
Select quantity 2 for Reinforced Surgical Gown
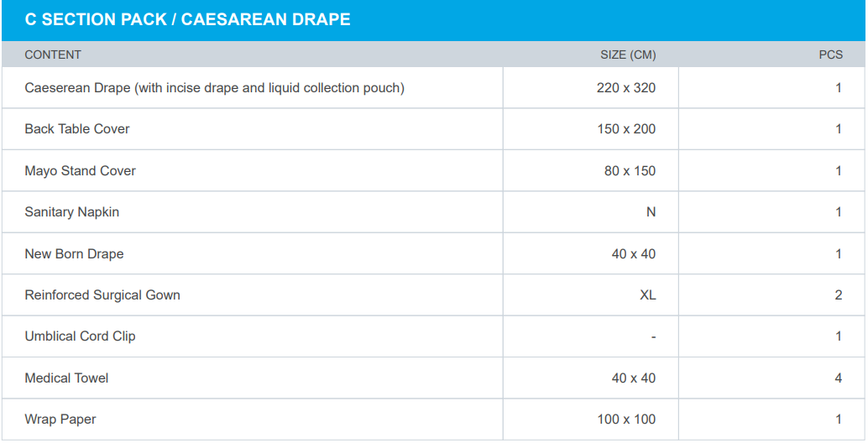coord(838,295)
